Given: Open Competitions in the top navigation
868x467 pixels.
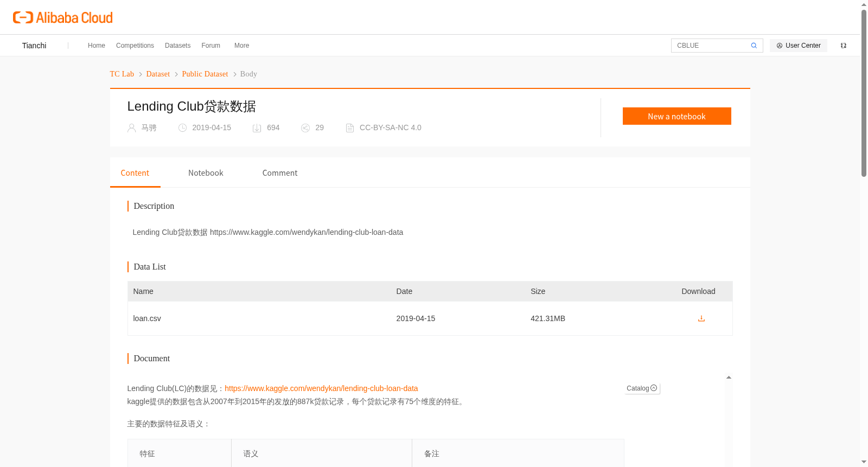Looking at the screenshot, I should tap(135, 46).
